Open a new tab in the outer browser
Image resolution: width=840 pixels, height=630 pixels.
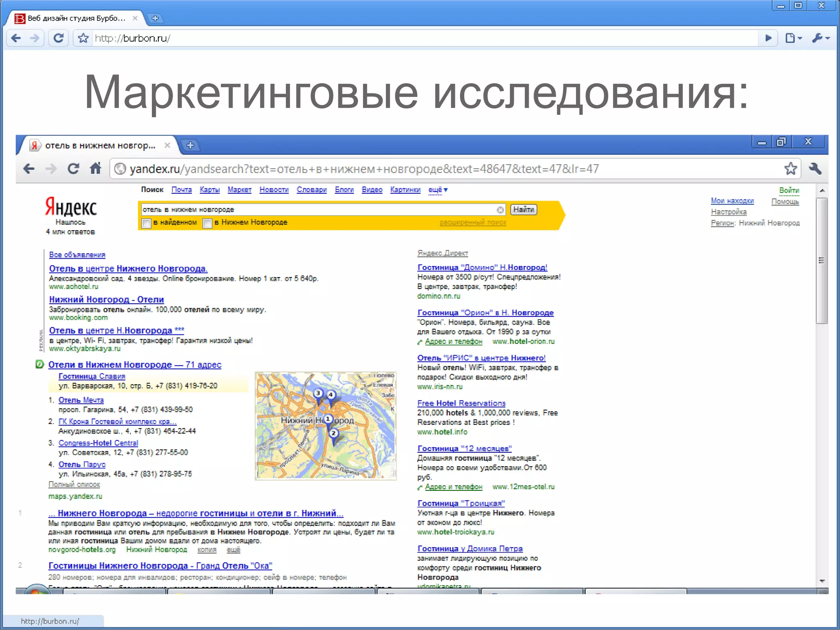[x=155, y=18]
